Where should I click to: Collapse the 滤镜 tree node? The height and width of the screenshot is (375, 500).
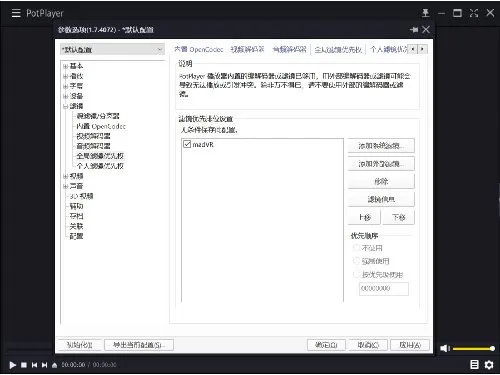pos(65,106)
